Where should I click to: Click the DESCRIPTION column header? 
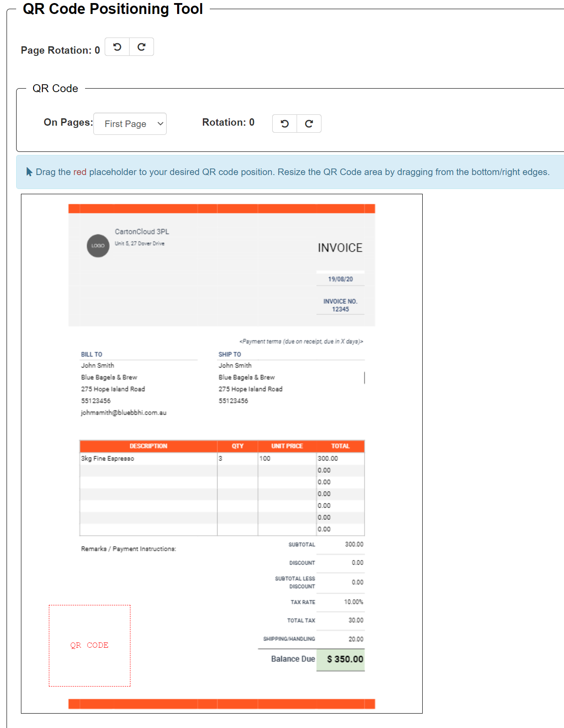click(148, 446)
